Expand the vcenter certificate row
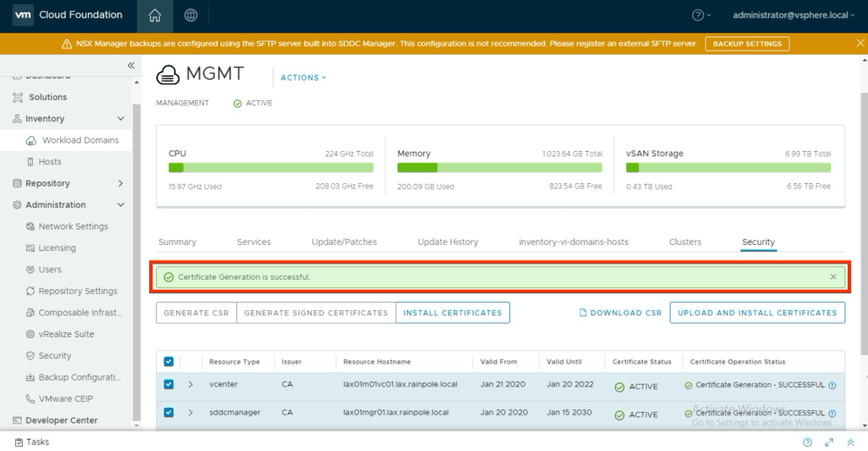The image size is (868, 451). (191, 385)
